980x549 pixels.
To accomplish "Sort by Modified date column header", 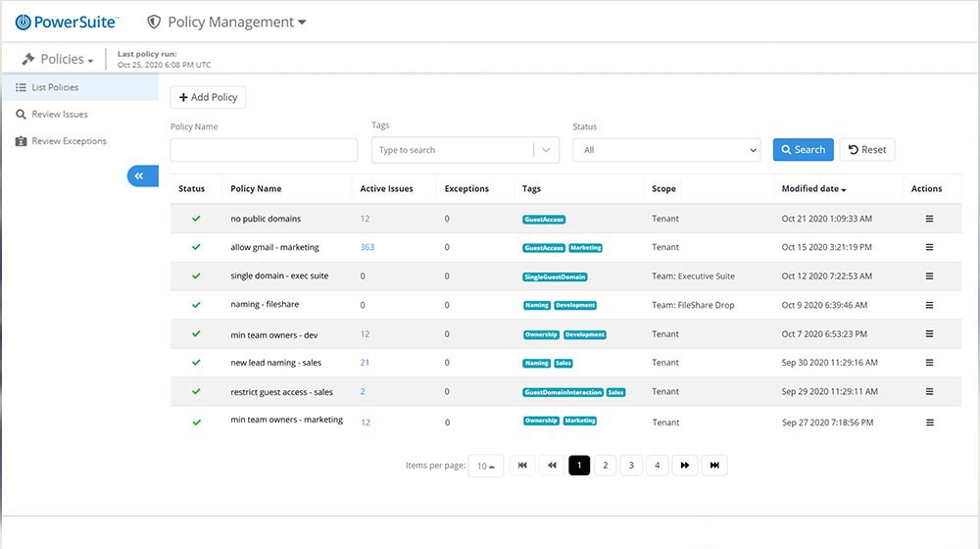I will (x=813, y=188).
